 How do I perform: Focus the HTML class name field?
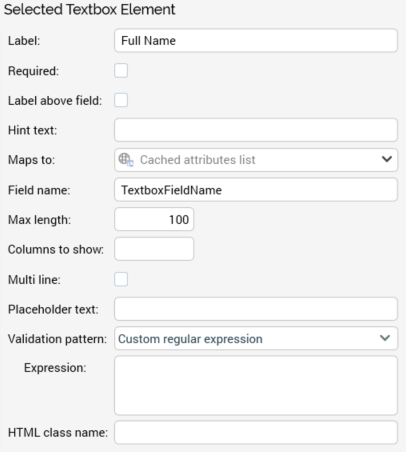click(256, 432)
